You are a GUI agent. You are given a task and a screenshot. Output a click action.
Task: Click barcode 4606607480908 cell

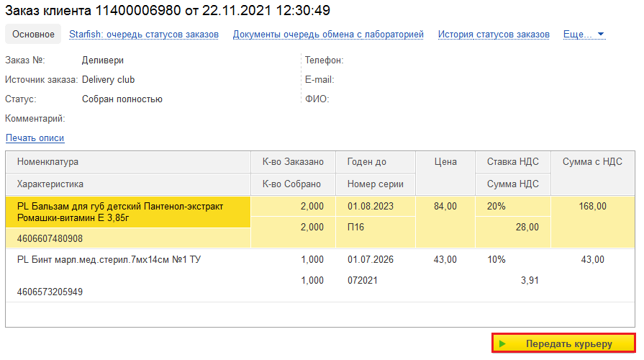tap(50, 238)
